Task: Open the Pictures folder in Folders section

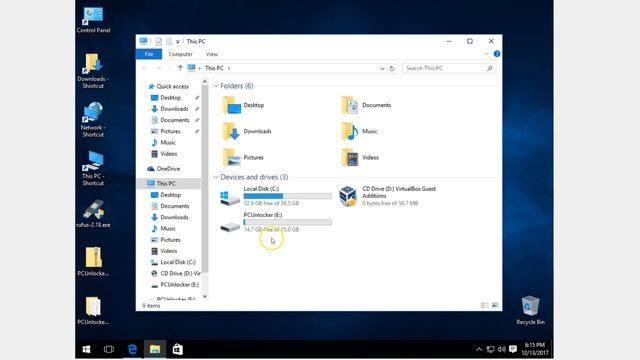Action: point(244,158)
